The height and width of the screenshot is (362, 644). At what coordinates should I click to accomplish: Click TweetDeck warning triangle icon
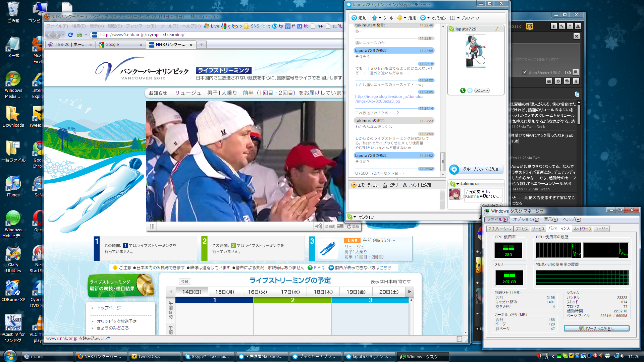(x=578, y=26)
